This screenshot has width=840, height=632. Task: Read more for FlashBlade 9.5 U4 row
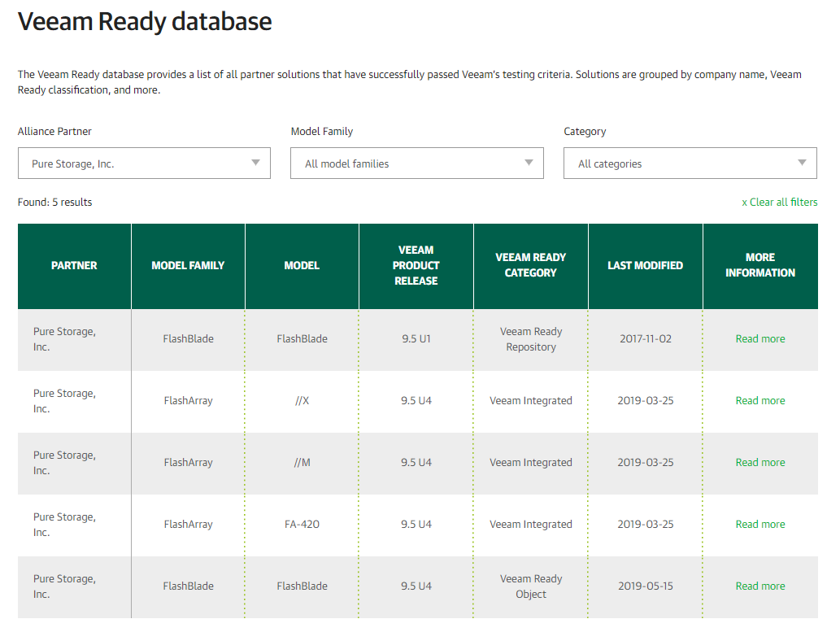coord(760,586)
